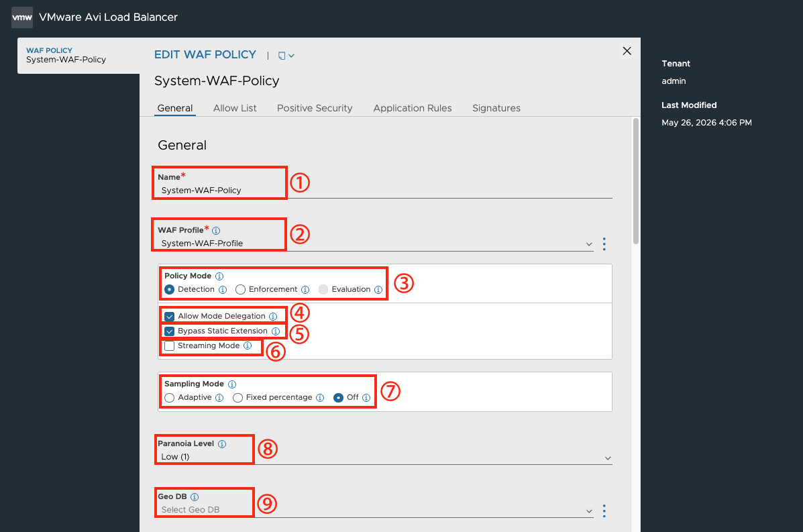Open the WAF Profile three-dot actions menu
Screen dimensions: 803x532
(x=604, y=244)
